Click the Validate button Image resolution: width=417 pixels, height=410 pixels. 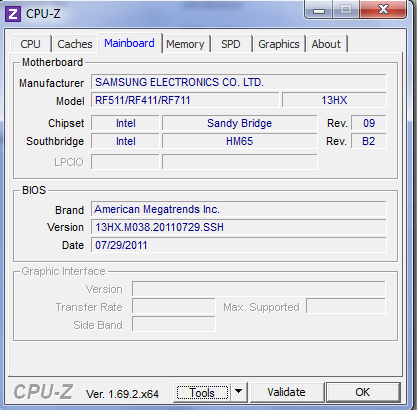[x=286, y=392]
